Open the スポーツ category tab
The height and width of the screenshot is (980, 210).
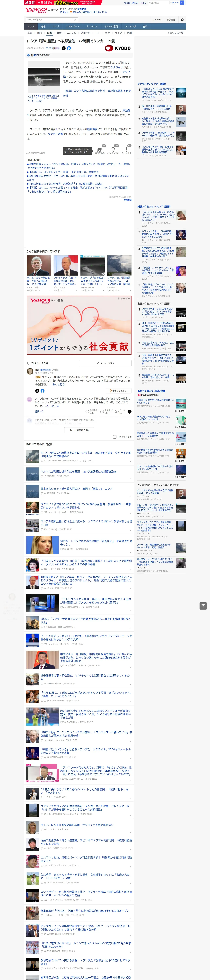pyautogui.click(x=86, y=33)
